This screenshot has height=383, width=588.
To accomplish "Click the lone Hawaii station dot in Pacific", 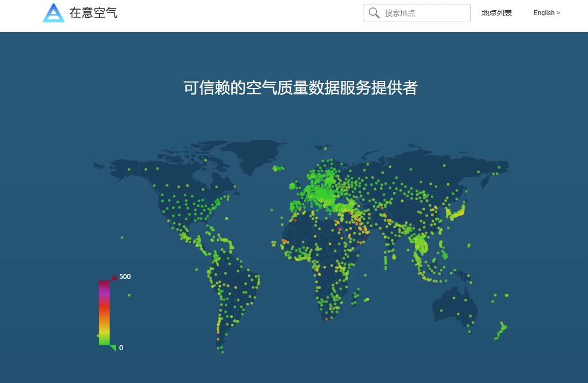I will (x=122, y=237).
